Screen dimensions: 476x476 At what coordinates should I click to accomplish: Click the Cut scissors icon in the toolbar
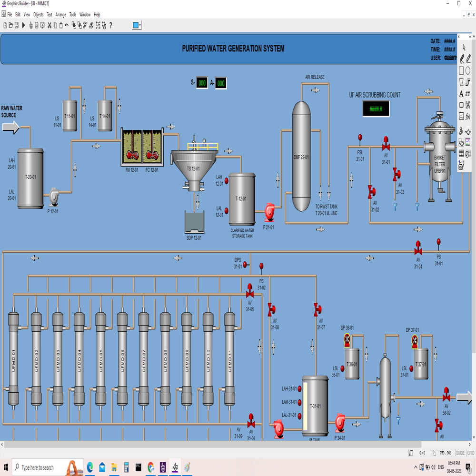[50, 25]
